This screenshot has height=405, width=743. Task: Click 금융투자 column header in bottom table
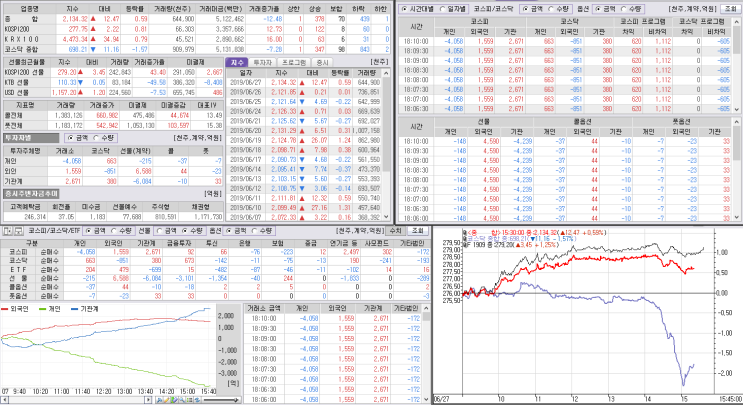point(180,242)
